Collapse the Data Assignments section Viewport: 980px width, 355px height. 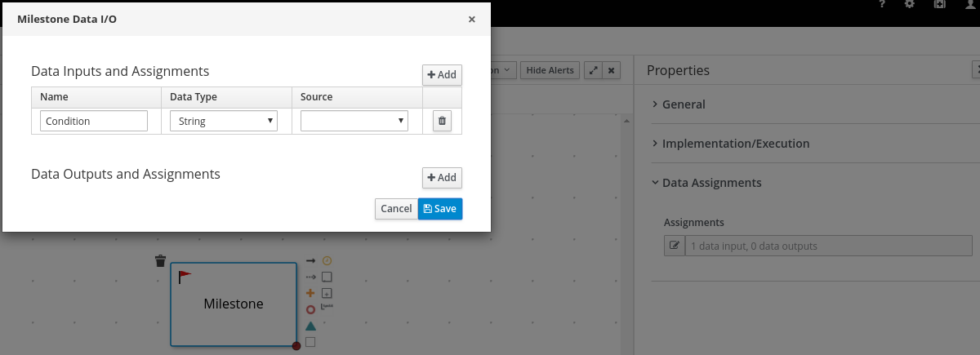point(711,183)
